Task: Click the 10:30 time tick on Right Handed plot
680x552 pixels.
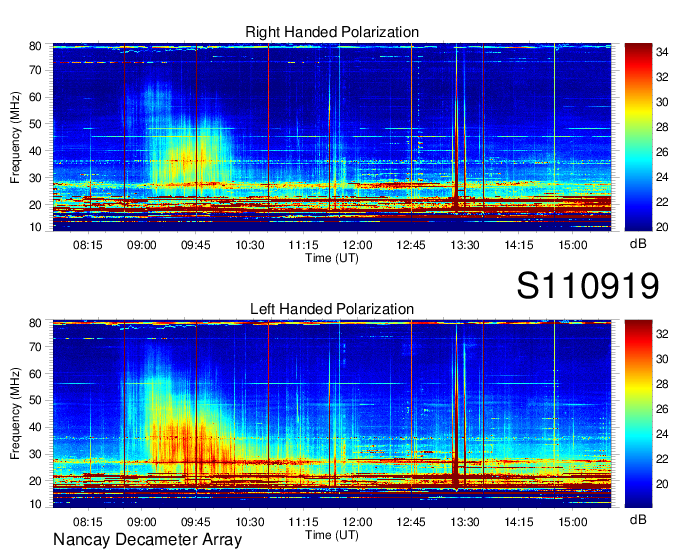Action: tap(250, 245)
